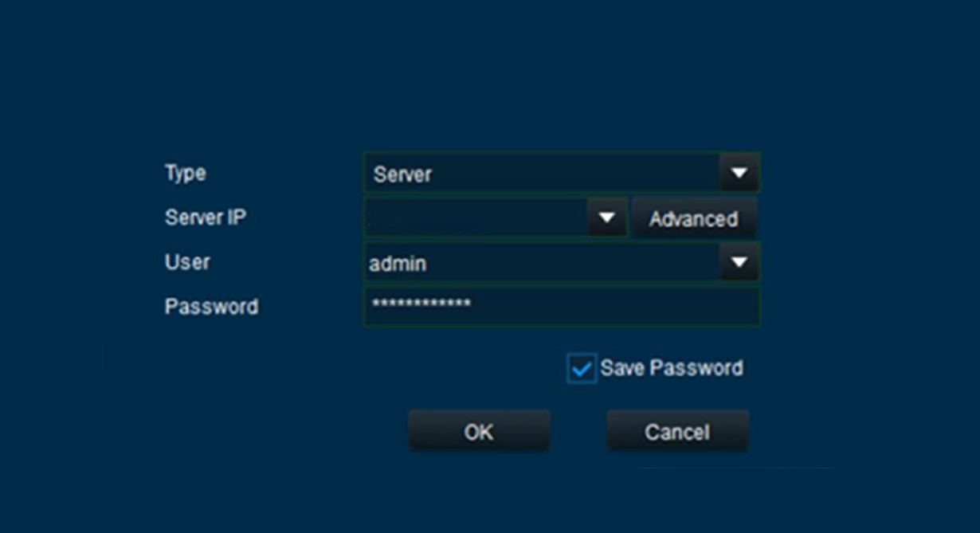980x533 pixels.
Task: Click the Password field label
Action: click(211, 307)
